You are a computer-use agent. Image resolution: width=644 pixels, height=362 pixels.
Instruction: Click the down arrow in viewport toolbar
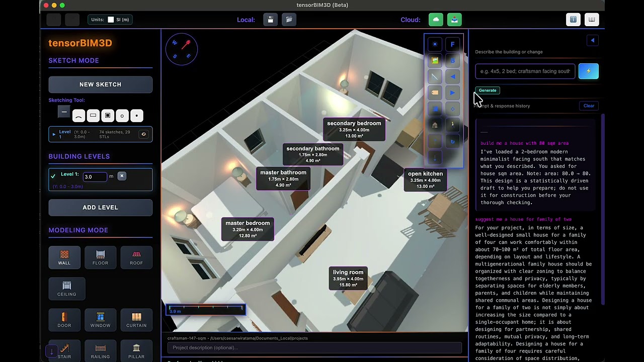[x=435, y=157]
